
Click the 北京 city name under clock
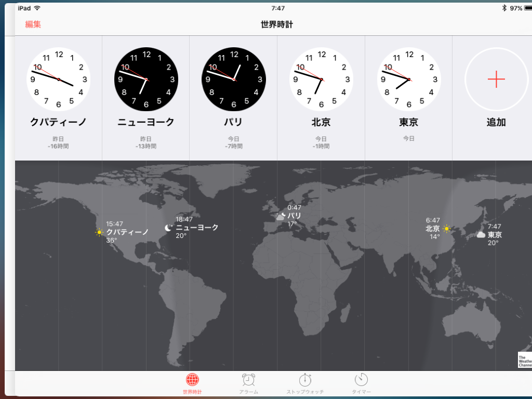[321, 122]
